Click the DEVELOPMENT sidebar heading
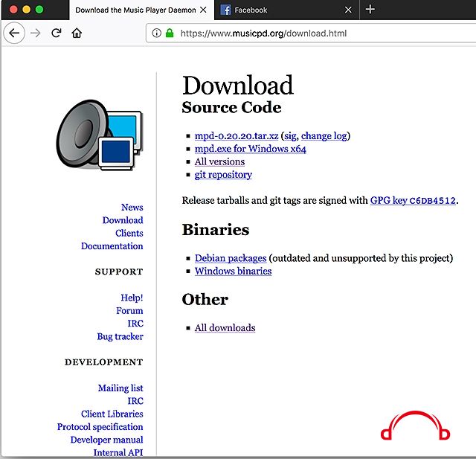 [103, 362]
